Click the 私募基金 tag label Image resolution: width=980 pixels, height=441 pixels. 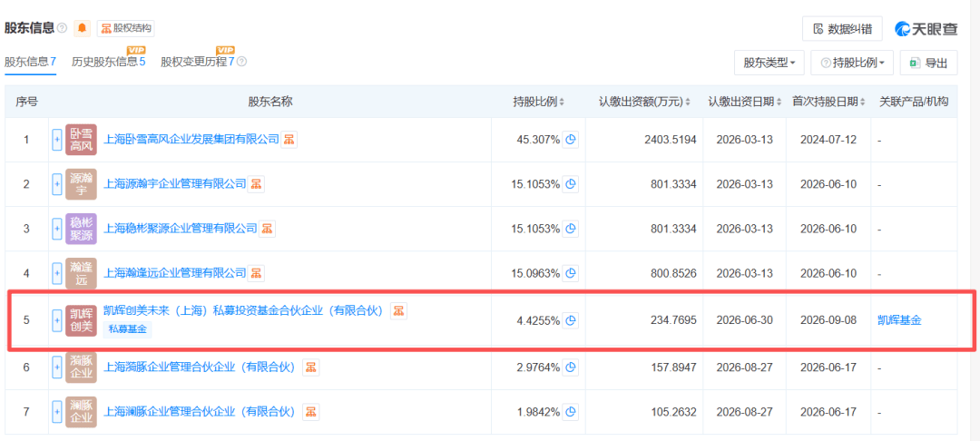[x=128, y=329]
